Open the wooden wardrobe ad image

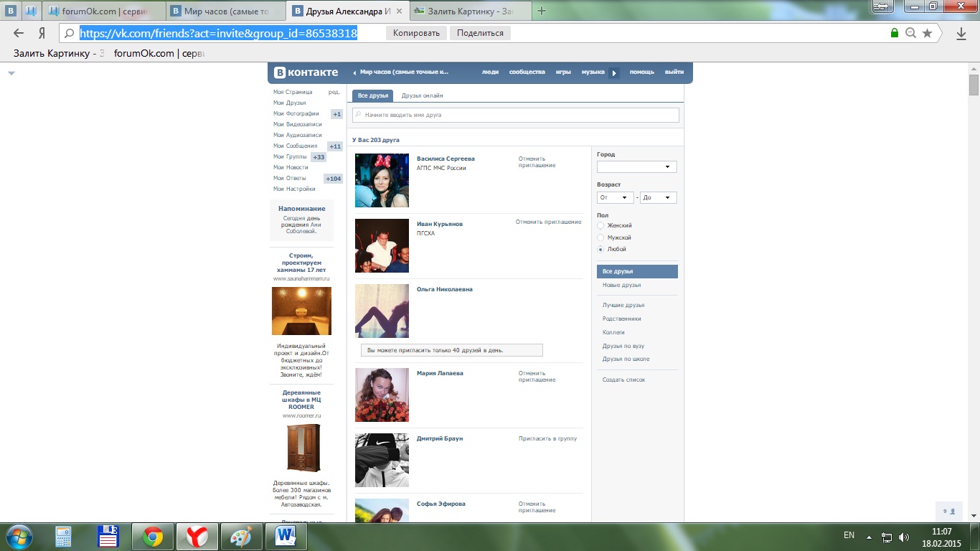(303, 447)
